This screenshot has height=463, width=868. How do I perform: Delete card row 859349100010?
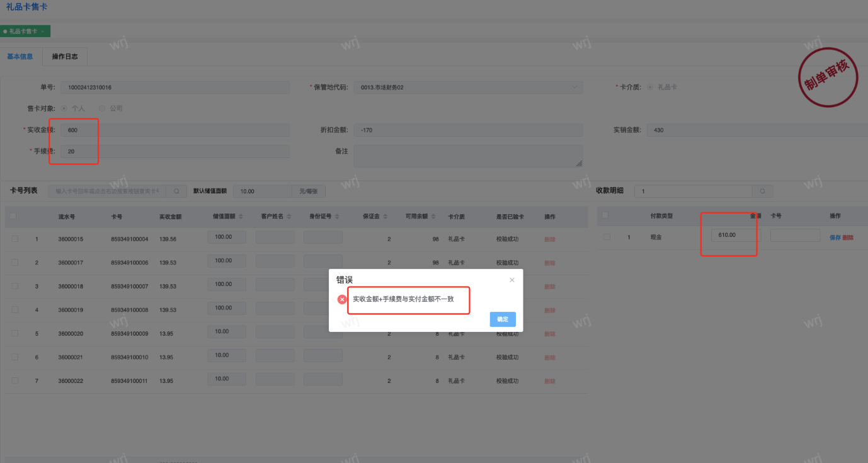click(x=550, y=357)
